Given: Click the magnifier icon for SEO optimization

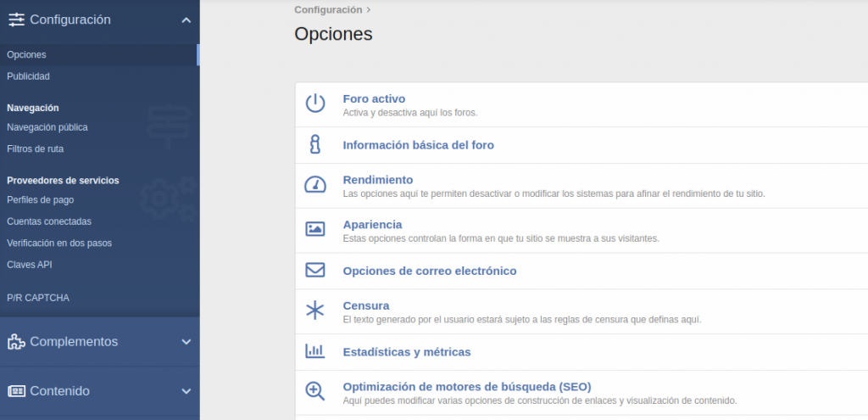Looking at the screenshot, I should coord(315,391).
